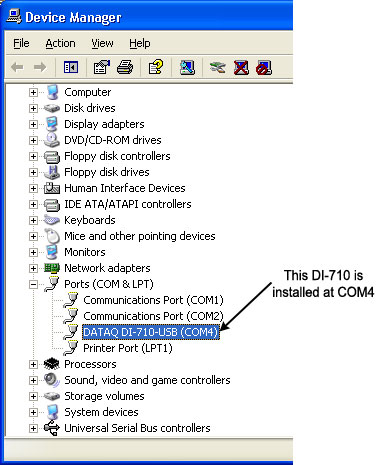
Task: Collapse the Ports (COM & LPT) node
Action: tap(33, 284)
